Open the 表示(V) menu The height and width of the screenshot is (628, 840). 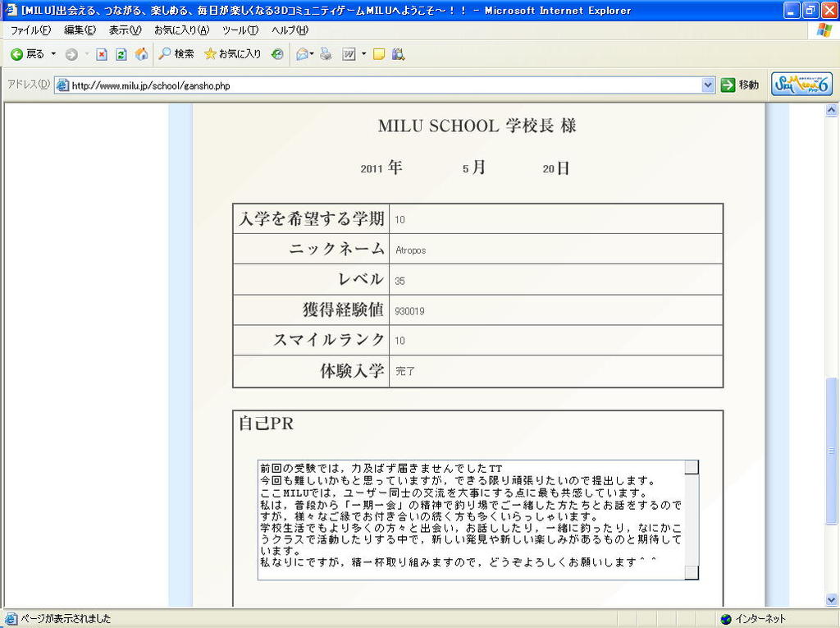click(x=125, y=30)
